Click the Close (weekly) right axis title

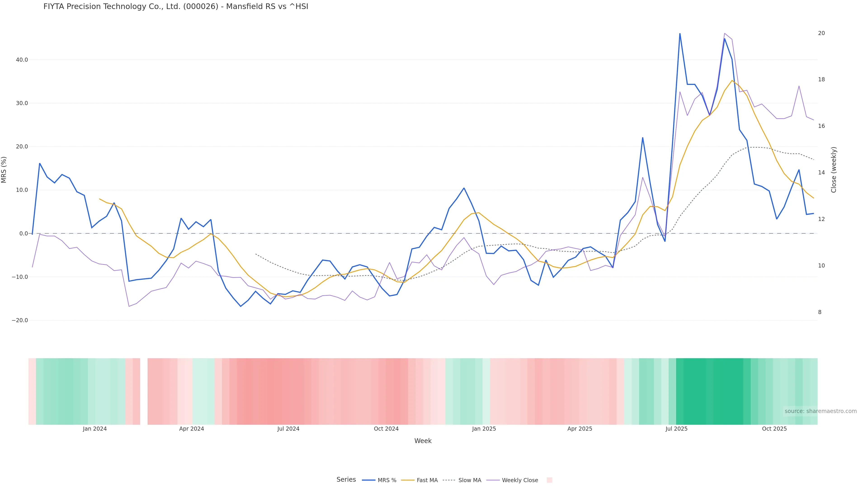[834, 170]
